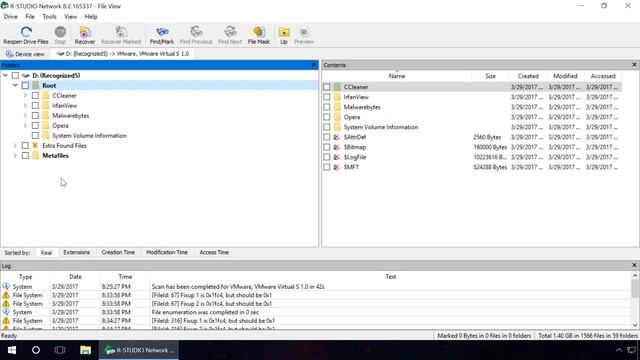Switch to the Device view tab
The height and width of the screenshot is (360, 640).
tap(25, 54)
